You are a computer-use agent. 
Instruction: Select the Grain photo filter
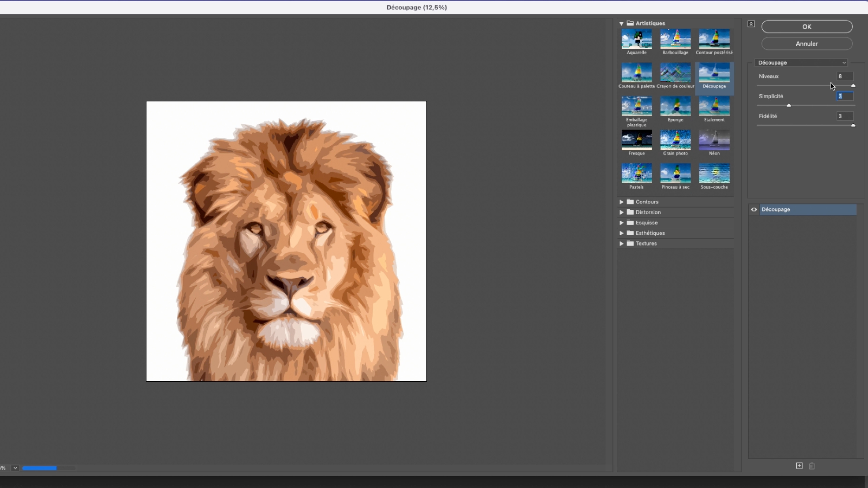[675, 140]
